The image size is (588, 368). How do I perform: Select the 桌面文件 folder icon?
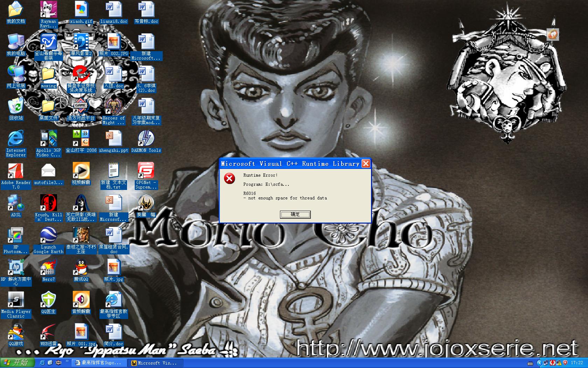48,109
